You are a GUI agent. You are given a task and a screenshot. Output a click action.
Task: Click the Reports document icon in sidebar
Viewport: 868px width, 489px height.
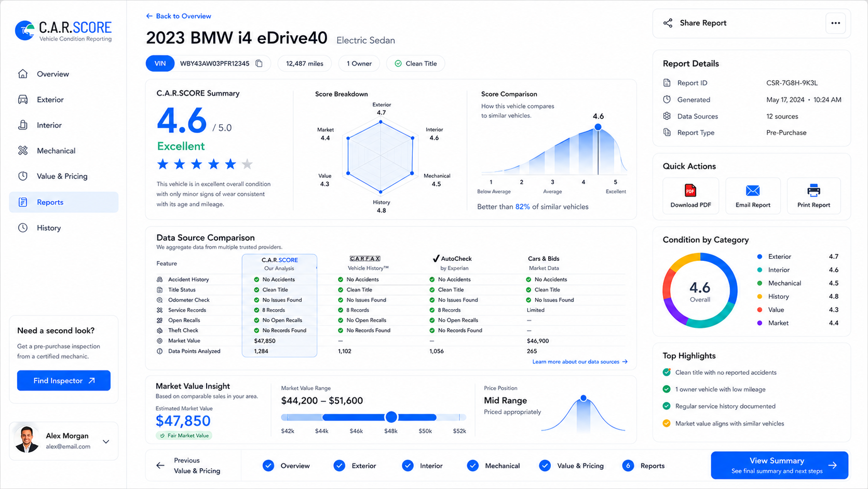pyautogui.click(x=23, y=202)
